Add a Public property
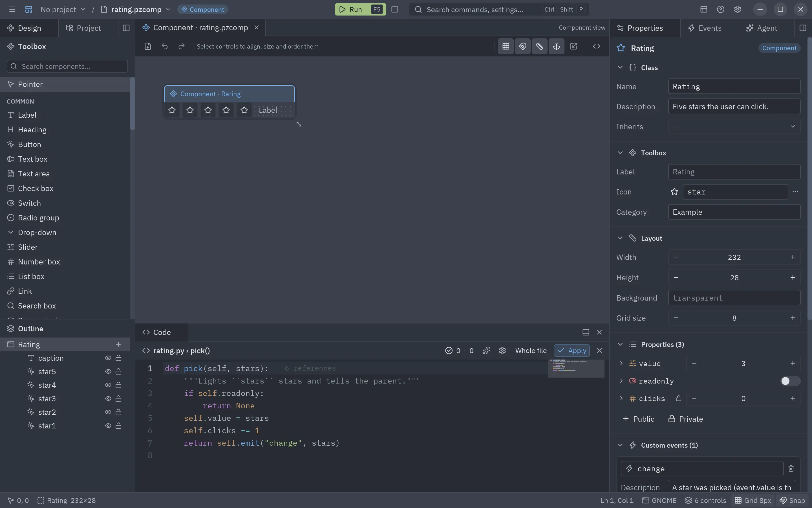 click(639, 419)
